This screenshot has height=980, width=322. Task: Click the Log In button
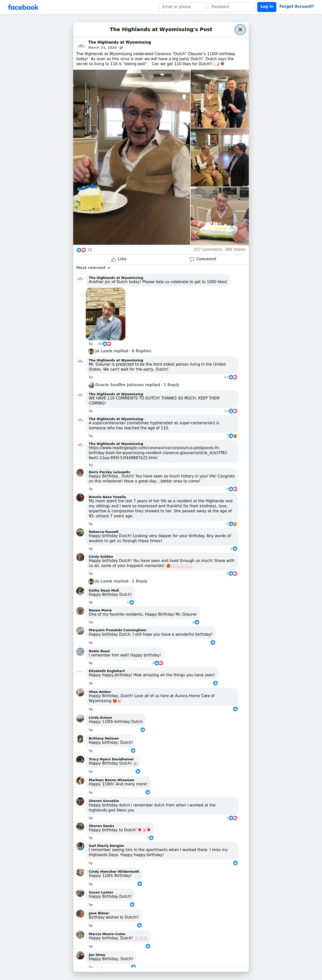[266, 7]
